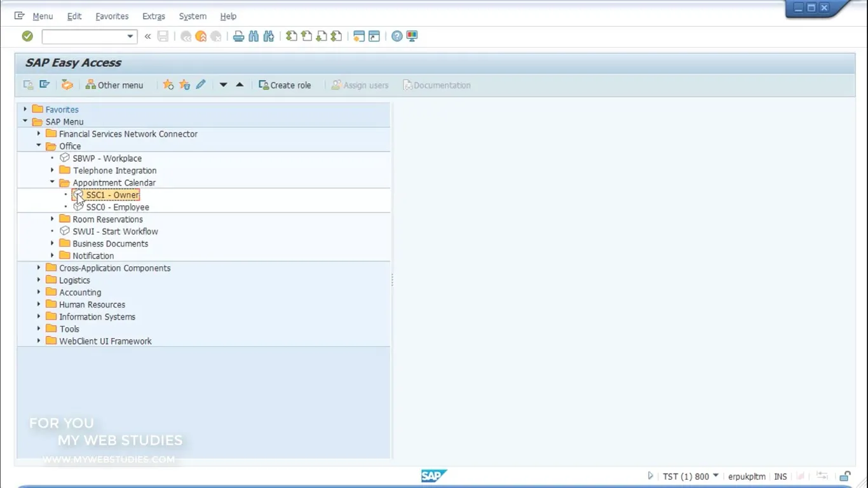Open the Help question-mark icon
The image size is (868, 488).
pyautogui.click(x=397, y=36)
